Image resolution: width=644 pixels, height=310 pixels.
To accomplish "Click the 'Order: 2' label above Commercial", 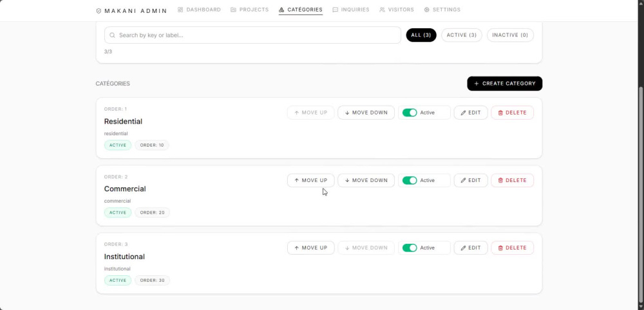I will 116,177.
